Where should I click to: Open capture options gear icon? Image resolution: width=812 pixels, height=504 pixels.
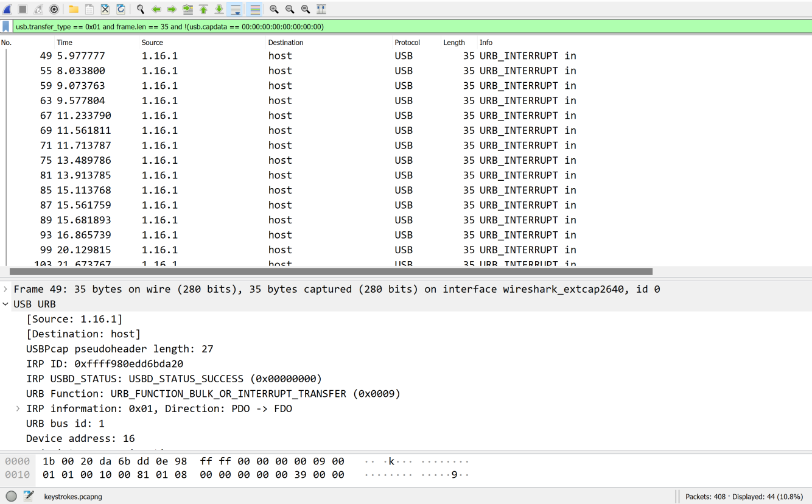point(54,9)
